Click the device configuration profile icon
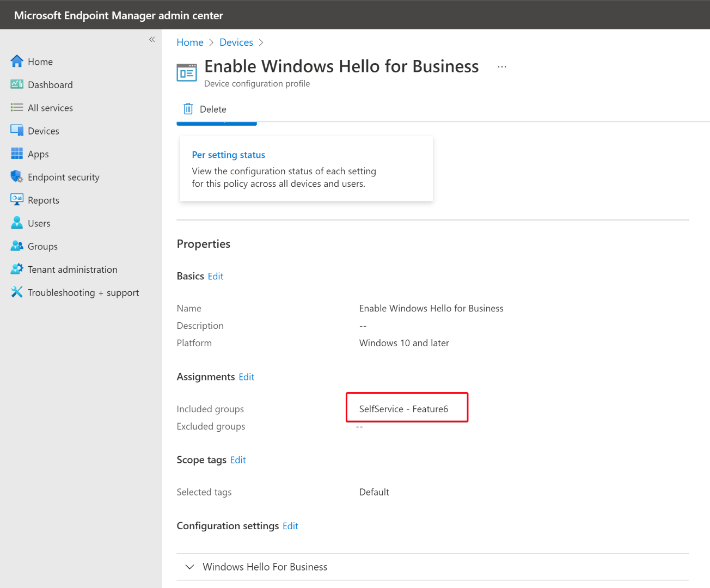Screen dimensions: 710x588 tap(187, 72)
